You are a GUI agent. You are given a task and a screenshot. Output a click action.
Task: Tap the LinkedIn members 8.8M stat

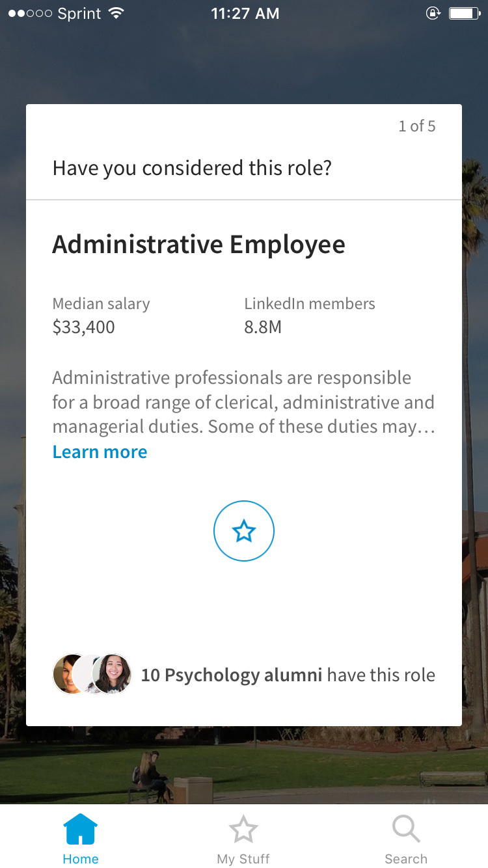tap(263, 327)
